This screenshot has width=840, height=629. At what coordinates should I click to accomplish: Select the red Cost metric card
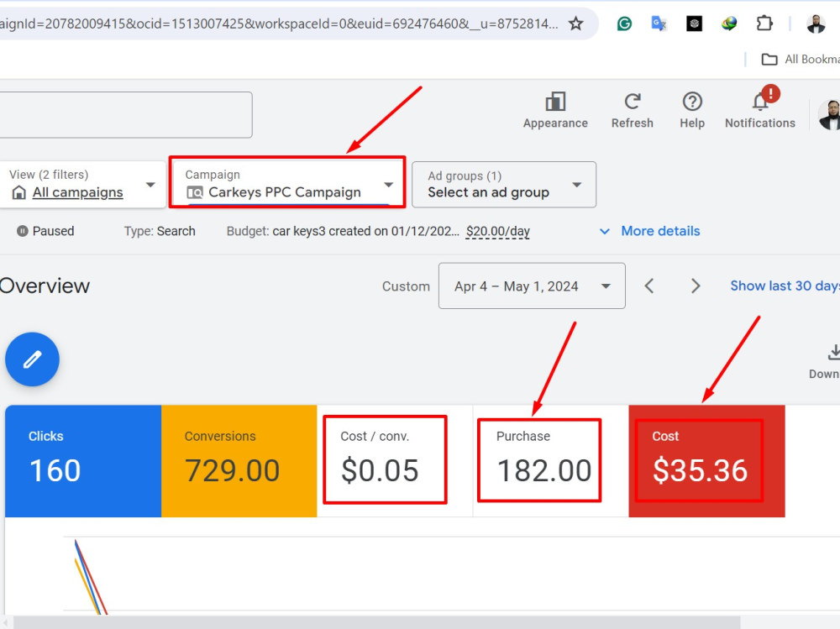click(x=706, y=461)
